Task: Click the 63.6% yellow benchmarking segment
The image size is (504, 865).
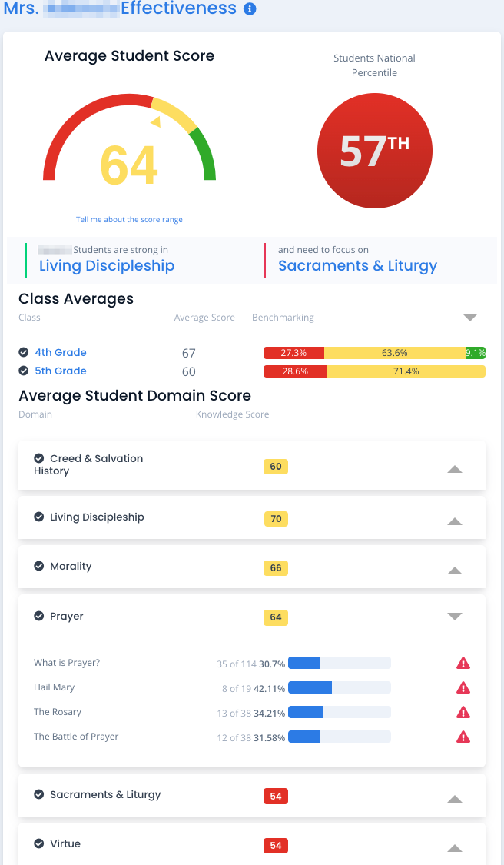Action: point(395,353)
